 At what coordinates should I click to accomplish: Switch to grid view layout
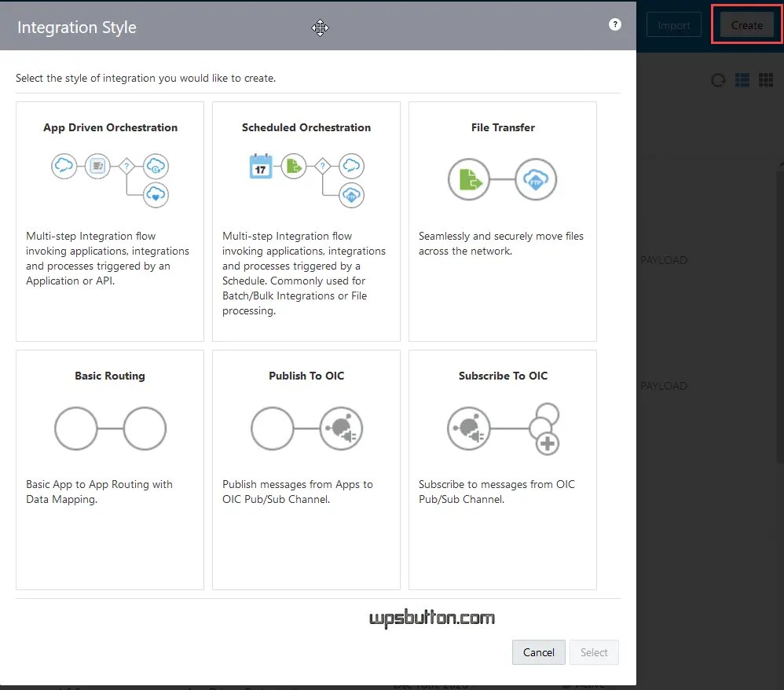tap(766, 80)
